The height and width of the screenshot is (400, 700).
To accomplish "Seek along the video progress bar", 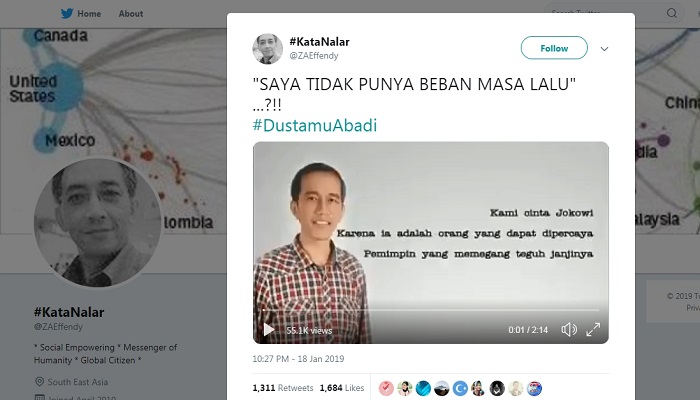I will pyautogui.click(x=431, y=310).
